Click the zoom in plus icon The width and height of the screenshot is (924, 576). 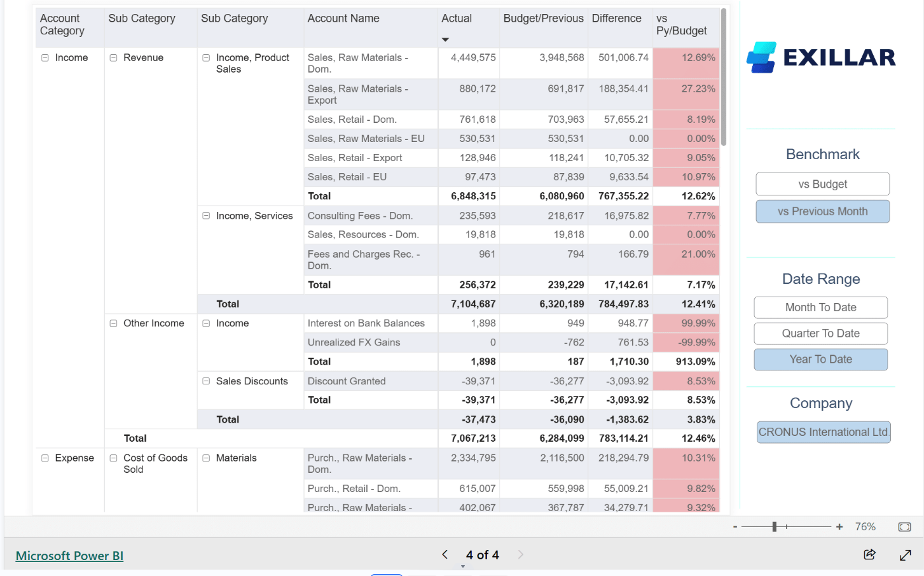pos(839,527)
